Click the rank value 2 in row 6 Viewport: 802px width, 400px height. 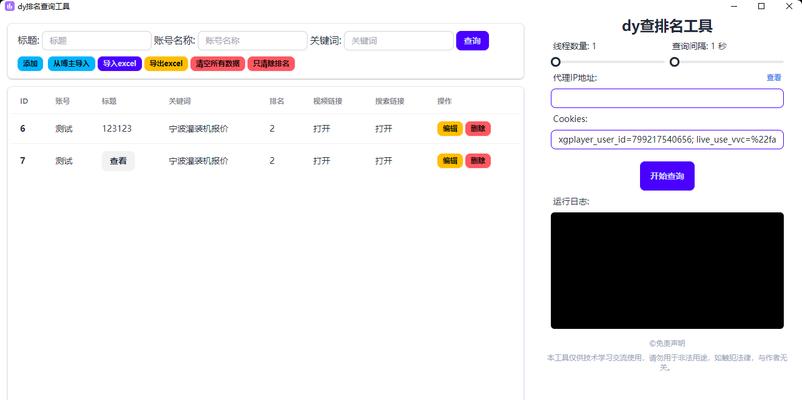pos(272,129)
